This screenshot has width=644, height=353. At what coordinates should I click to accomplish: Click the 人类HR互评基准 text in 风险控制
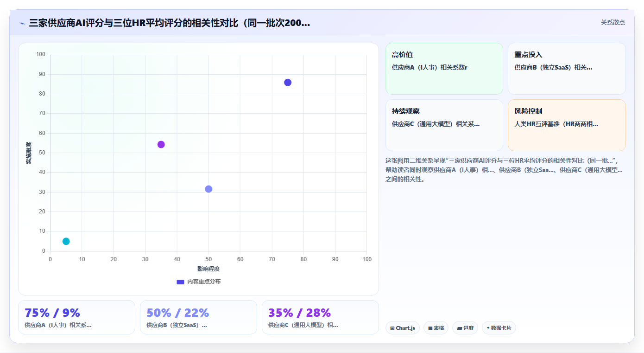[556, 124]
